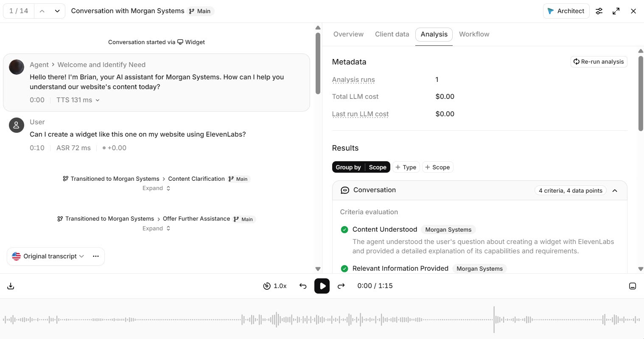Go to previous conversation with up chevron

(x=42, y=11)
